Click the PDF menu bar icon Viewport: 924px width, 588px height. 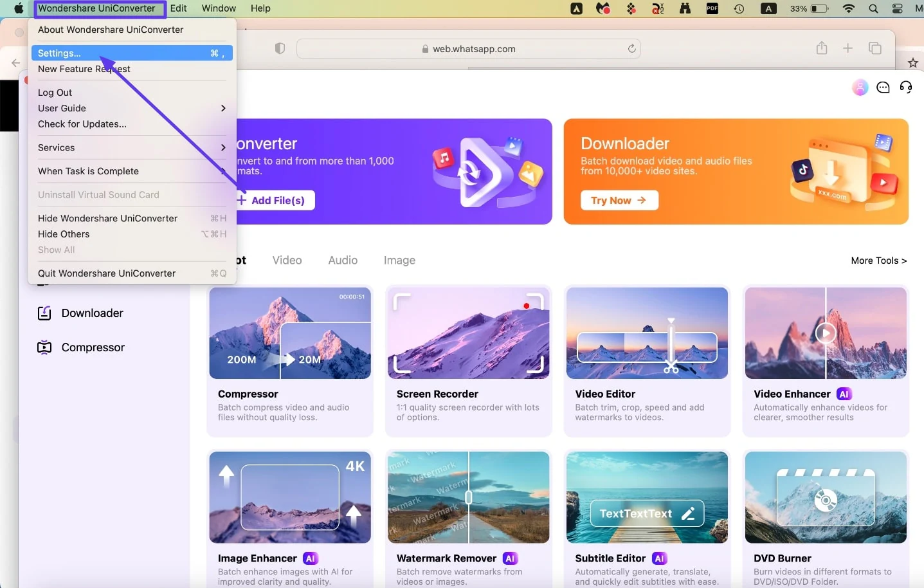(712, 8)
